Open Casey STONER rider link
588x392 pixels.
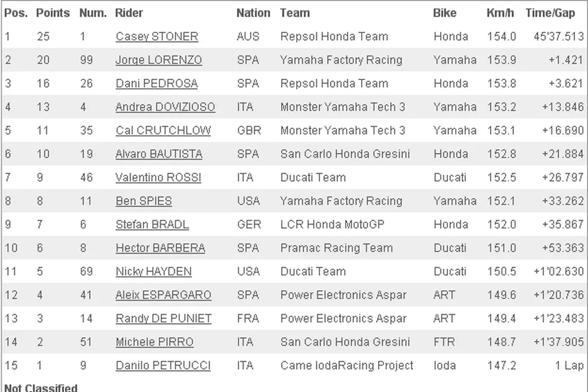tap(157, 37)
